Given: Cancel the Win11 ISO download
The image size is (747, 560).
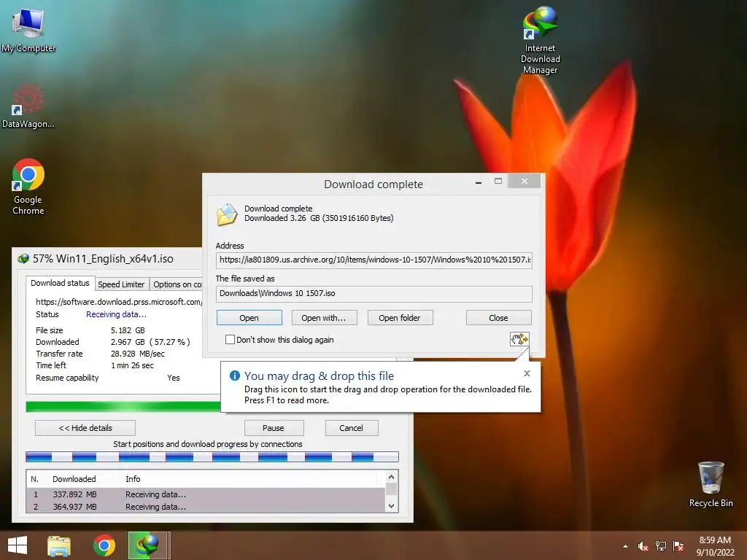Looking at the screenshot, I should [x=352, y=427].
